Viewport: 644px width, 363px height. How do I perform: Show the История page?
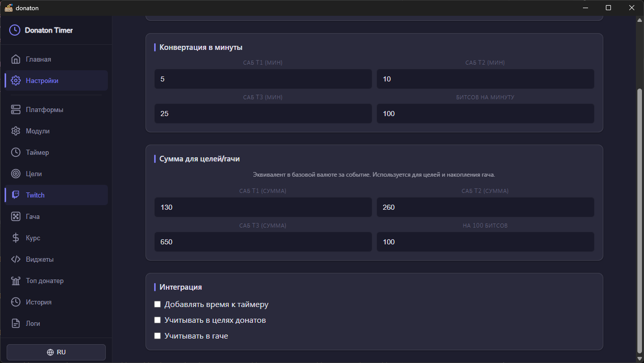coord(56,302)
